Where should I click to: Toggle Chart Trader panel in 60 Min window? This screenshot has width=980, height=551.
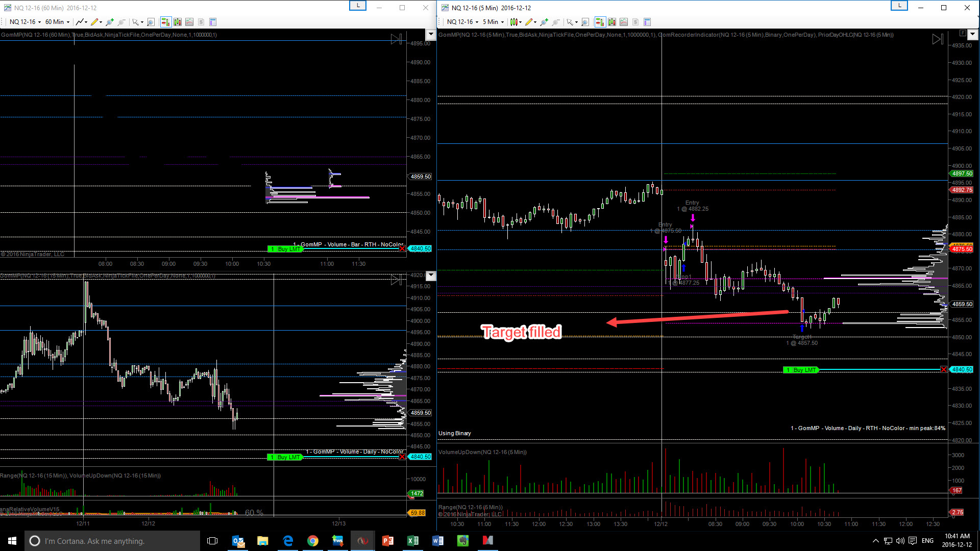pyautogui.click(x=165, y=22)
